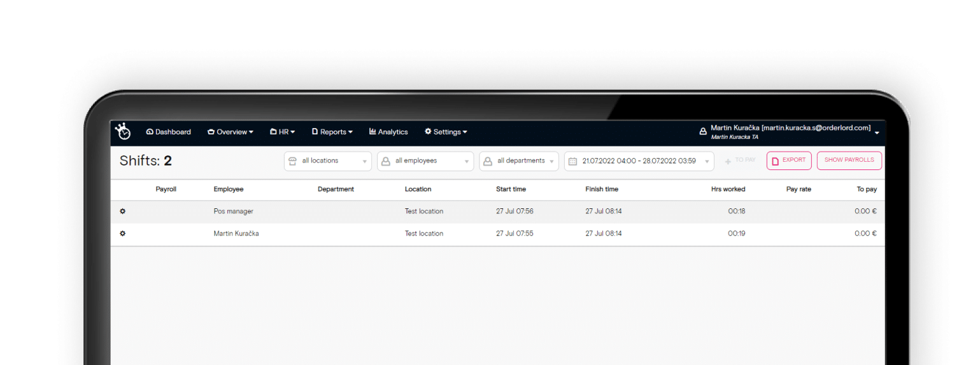Click the Department column header
980x365 pixels.
point(336,189)
